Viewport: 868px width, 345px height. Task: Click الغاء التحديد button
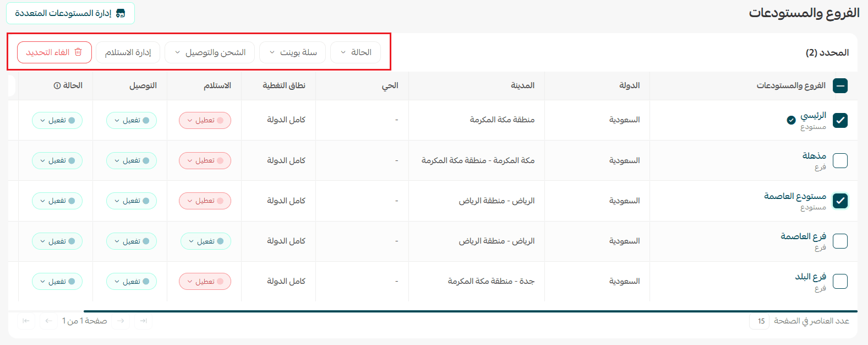[x=54, y=52]
